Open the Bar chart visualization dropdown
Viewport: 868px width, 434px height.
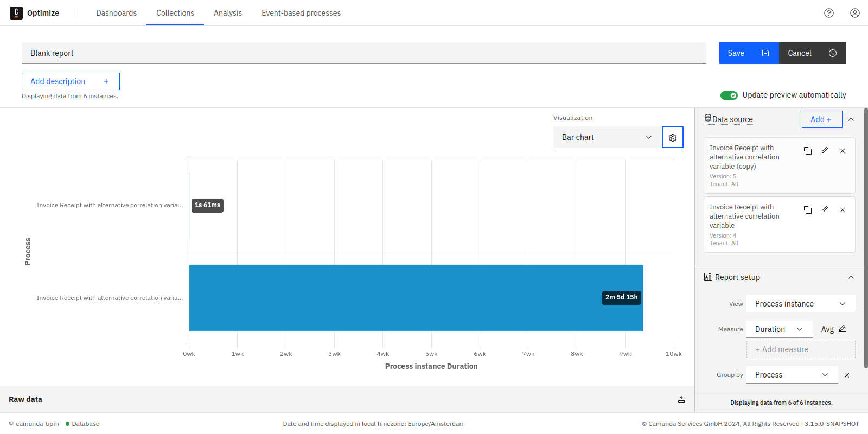pyautogui.click(x=607, y=137)
